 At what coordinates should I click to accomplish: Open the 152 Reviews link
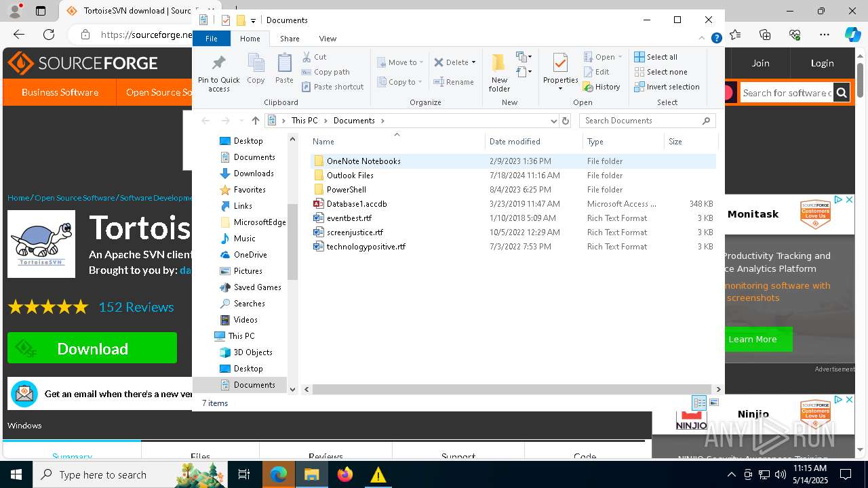136,307
